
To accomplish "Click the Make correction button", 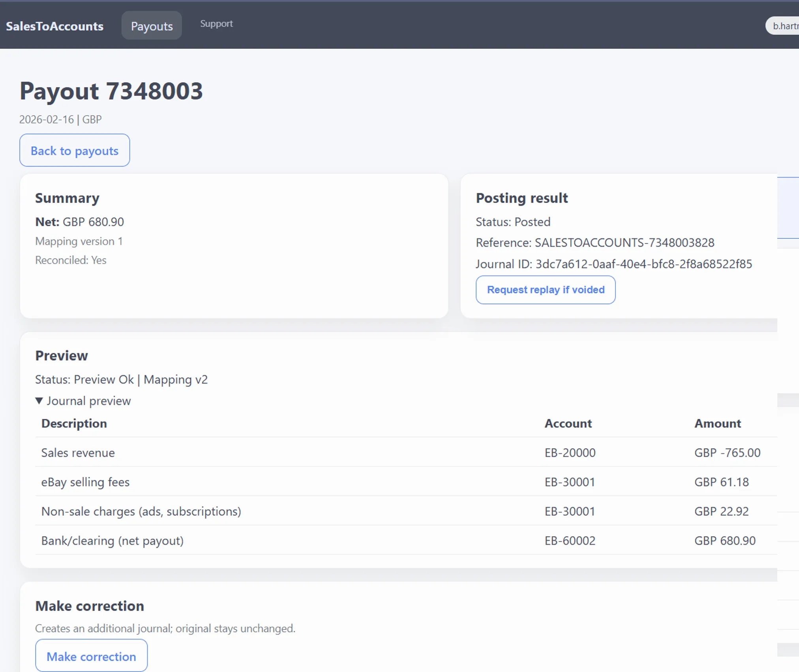I will 91,655.
